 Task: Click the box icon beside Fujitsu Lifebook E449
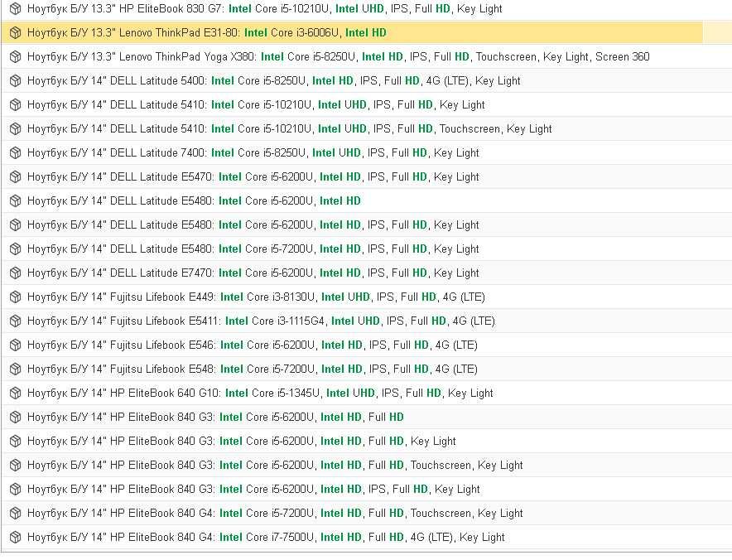(16, 297)
